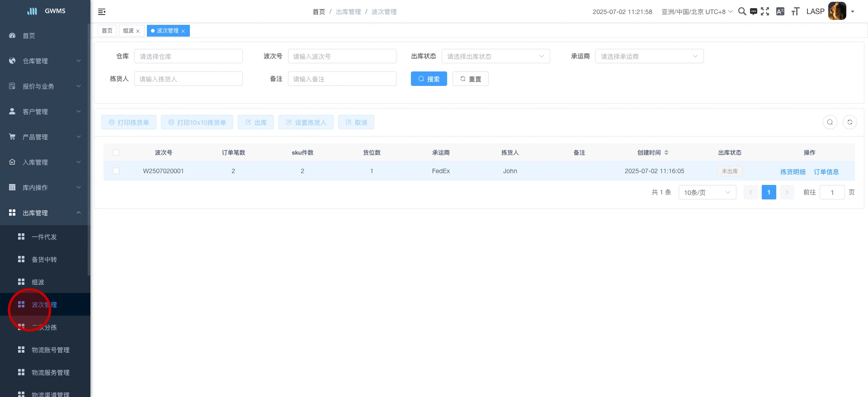Toggle fullscreen mode icon
Viewport: 868px width, 397px height.
click(x=765, y=12)
